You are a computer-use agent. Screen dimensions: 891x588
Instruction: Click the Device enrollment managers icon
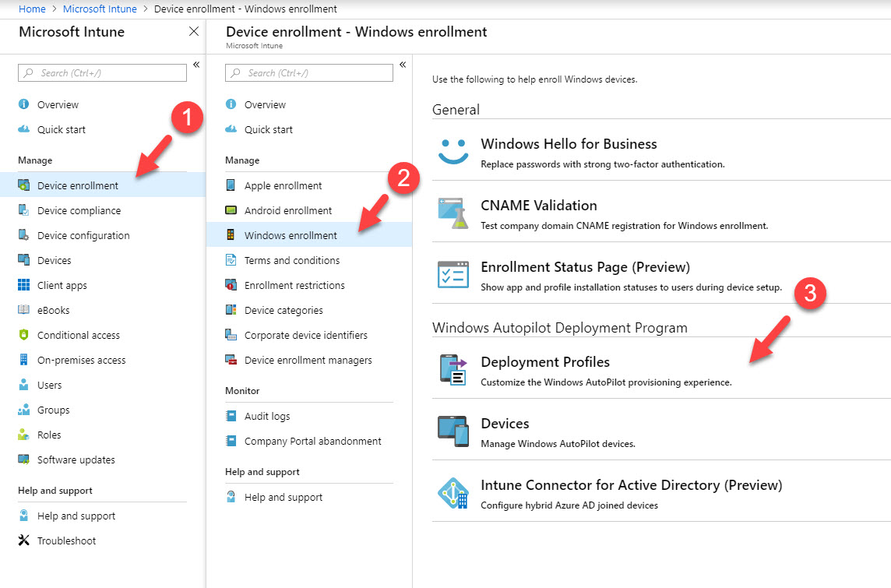click(x=231, y=360)
